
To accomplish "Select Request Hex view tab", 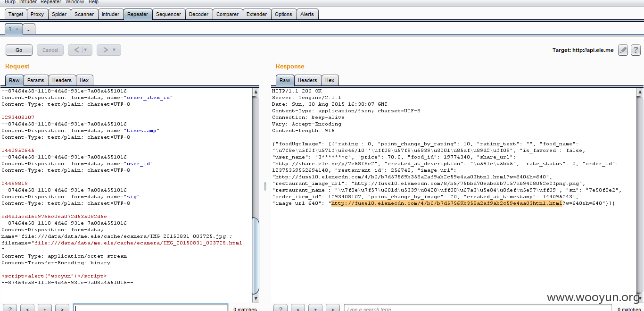I will point(84,80).
